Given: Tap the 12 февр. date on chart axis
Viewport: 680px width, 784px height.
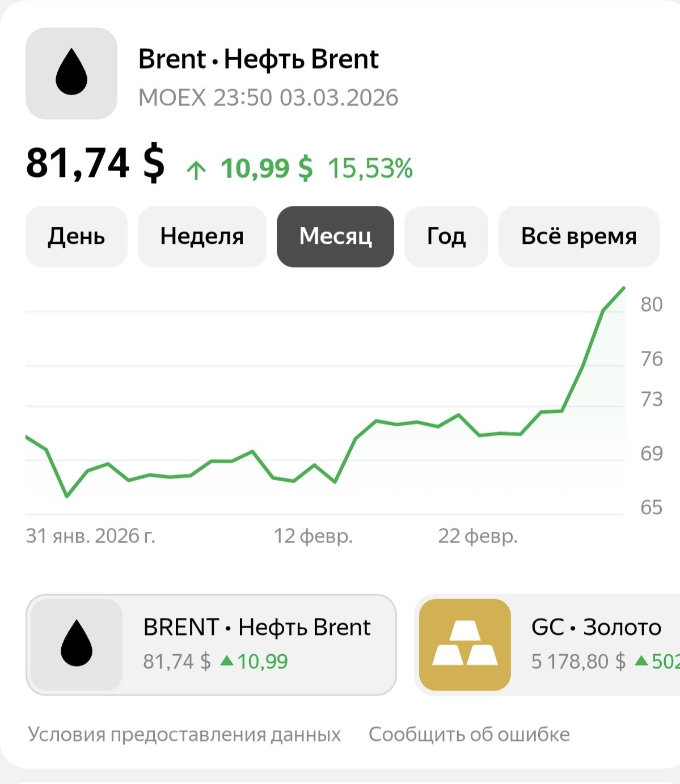Looking at the screenshot, I should pyautogui.click(x=313, y=536).
